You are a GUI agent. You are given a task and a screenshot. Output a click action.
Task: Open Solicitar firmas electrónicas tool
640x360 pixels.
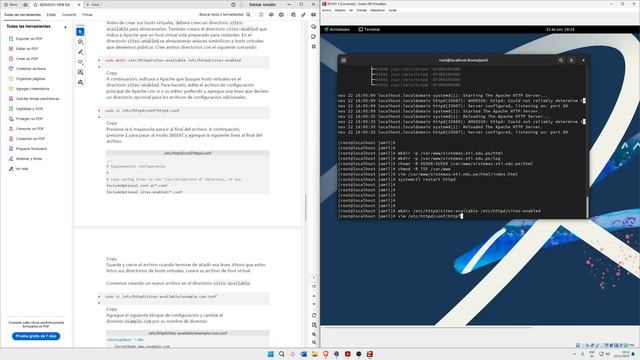[x=34, y=99]
